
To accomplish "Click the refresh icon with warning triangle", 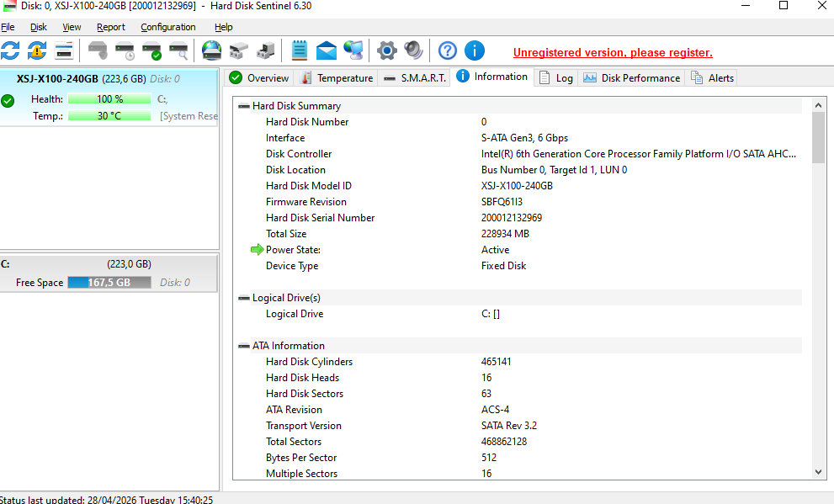I will point(37,50).
